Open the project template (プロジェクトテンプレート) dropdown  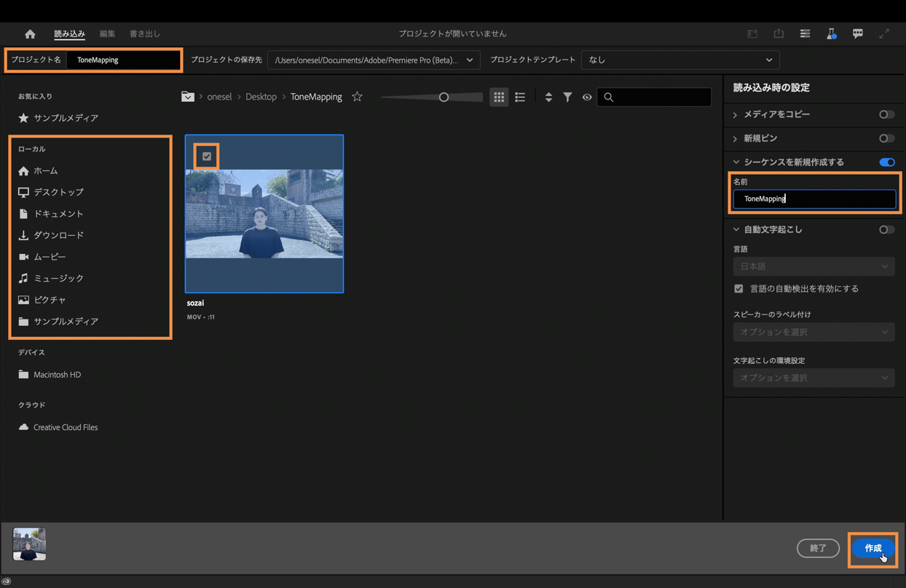click(x=679, y=60)
